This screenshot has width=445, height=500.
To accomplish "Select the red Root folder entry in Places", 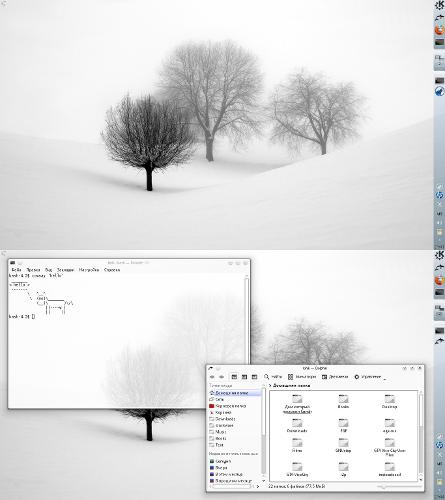I will tap(235, 406).
